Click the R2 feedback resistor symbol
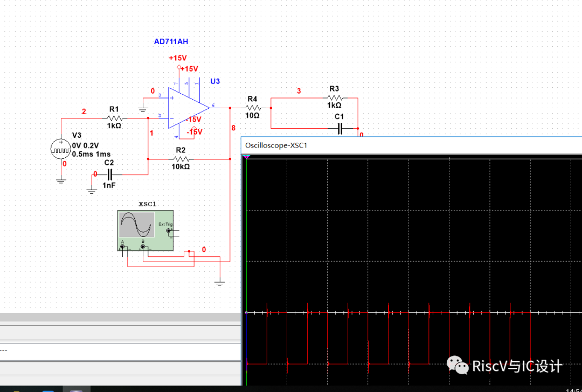 [182, 159]
